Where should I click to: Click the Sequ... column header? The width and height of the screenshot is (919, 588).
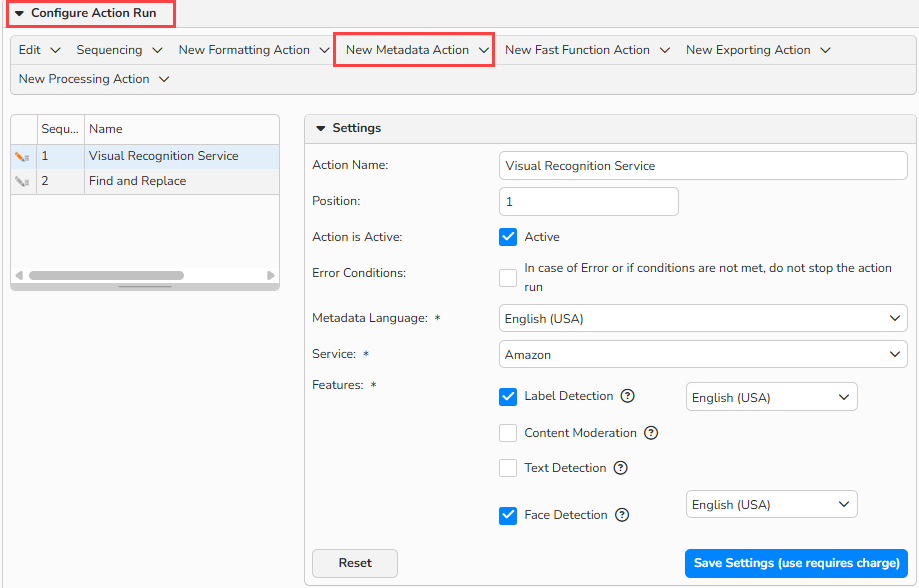tap(60, 130)
